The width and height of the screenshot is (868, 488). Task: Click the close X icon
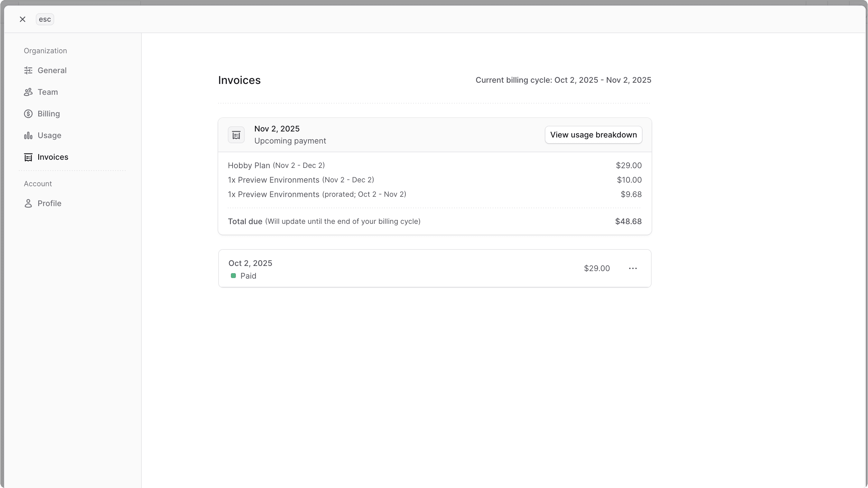pyautogui.click(x=22, y=19)
